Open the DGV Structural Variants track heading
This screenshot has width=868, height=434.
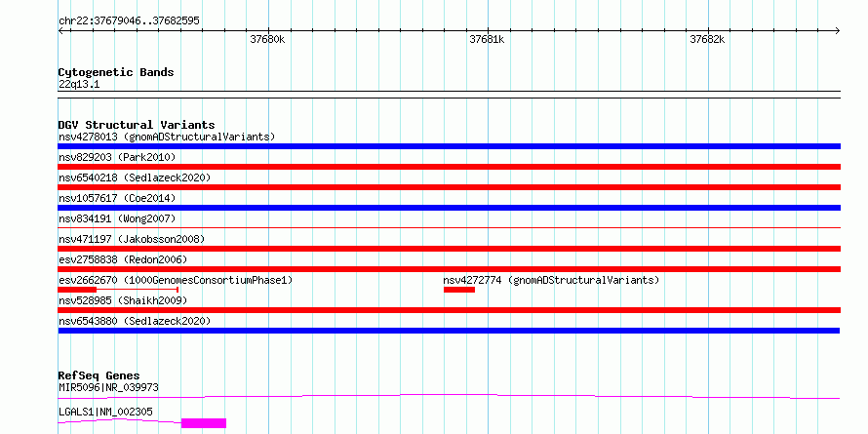(137, 125)
